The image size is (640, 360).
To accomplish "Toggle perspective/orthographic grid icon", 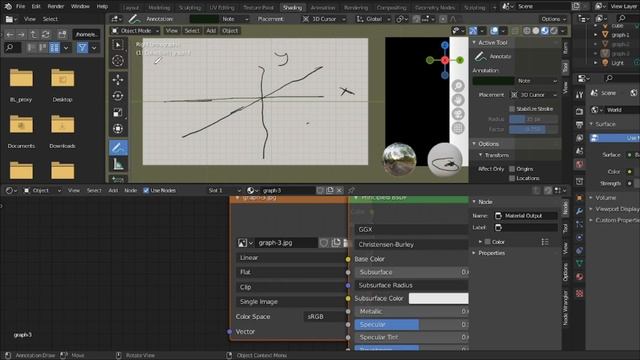I will [x=458, y=128].
